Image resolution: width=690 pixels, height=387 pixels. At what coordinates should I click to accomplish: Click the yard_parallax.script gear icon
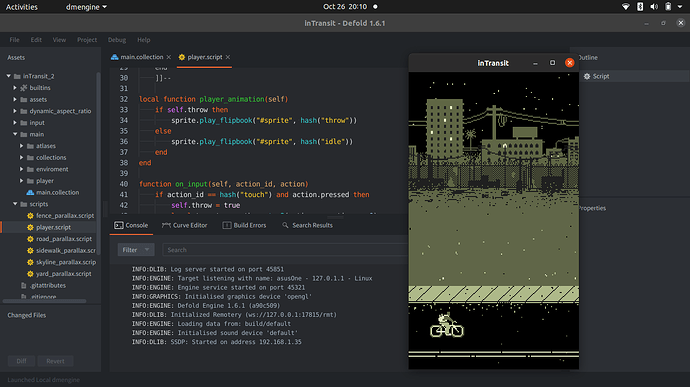[30, 273]
